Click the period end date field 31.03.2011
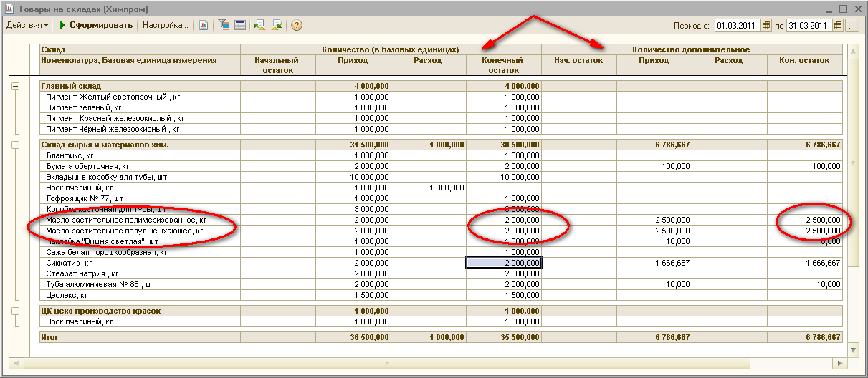The image size is (868, 378). 810,26
